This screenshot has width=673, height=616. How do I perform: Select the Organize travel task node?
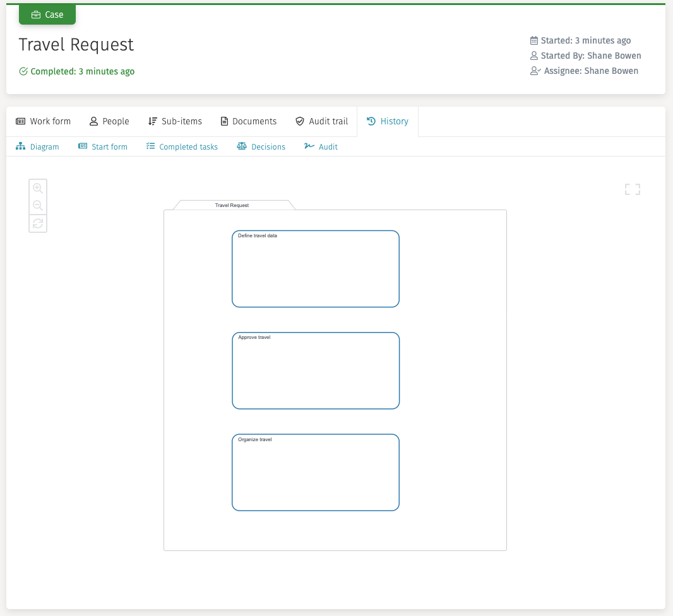(316, 472)
